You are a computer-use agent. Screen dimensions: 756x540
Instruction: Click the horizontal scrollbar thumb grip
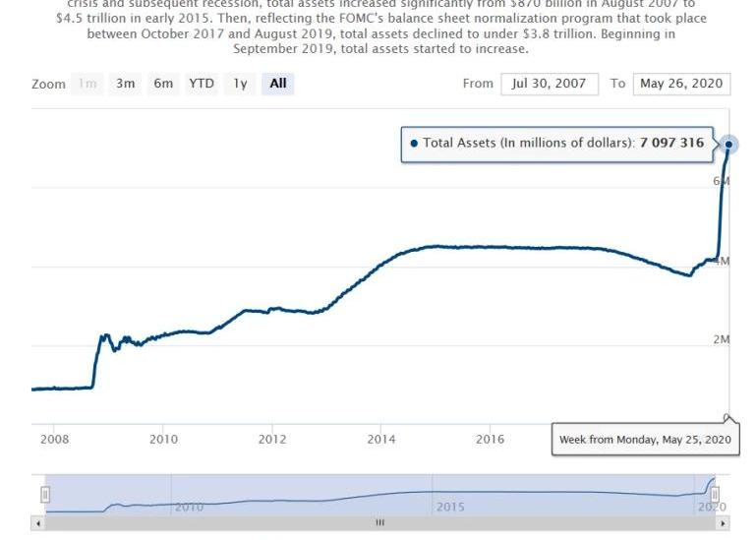pyautogui.click(x=380, y=523)
